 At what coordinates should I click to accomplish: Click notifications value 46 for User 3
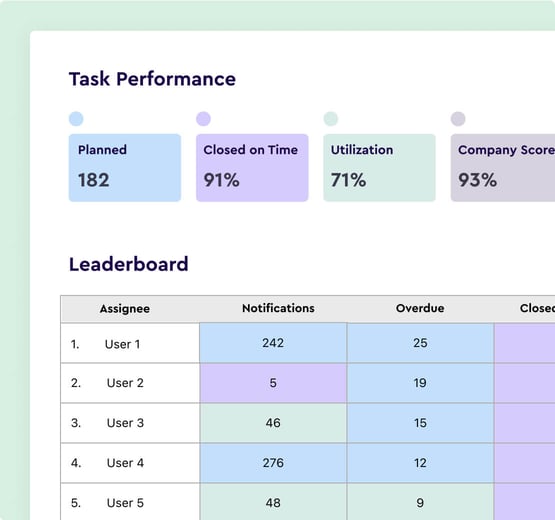(273, 423)
